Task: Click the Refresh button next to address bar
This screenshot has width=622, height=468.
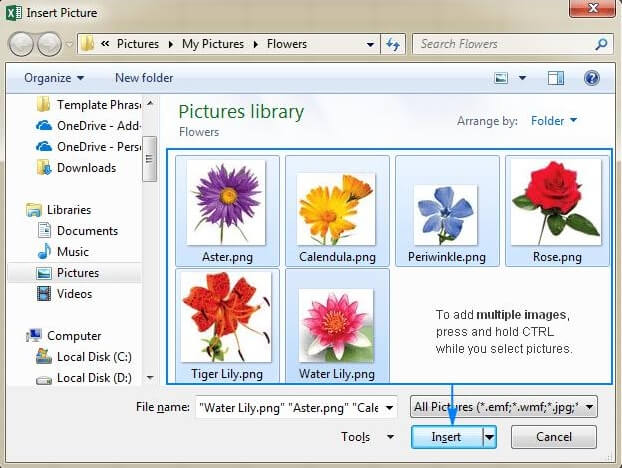Action: coord(393,44)
